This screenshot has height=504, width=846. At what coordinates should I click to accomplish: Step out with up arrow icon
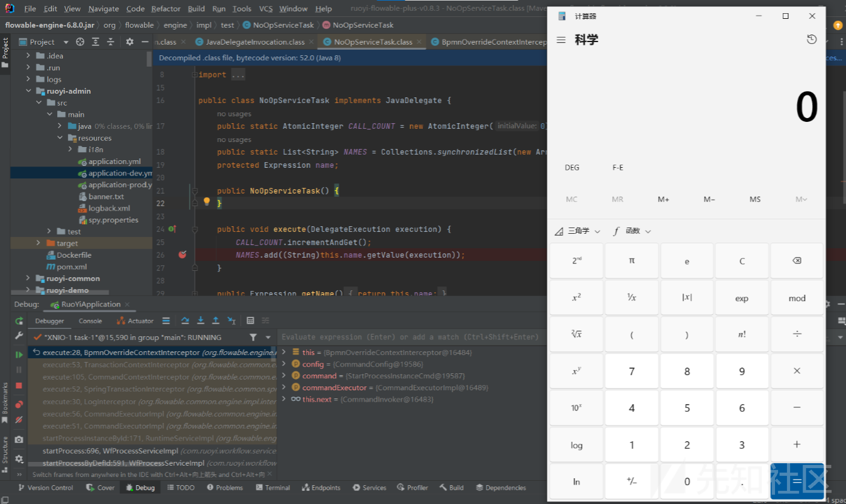coord(216,320)
